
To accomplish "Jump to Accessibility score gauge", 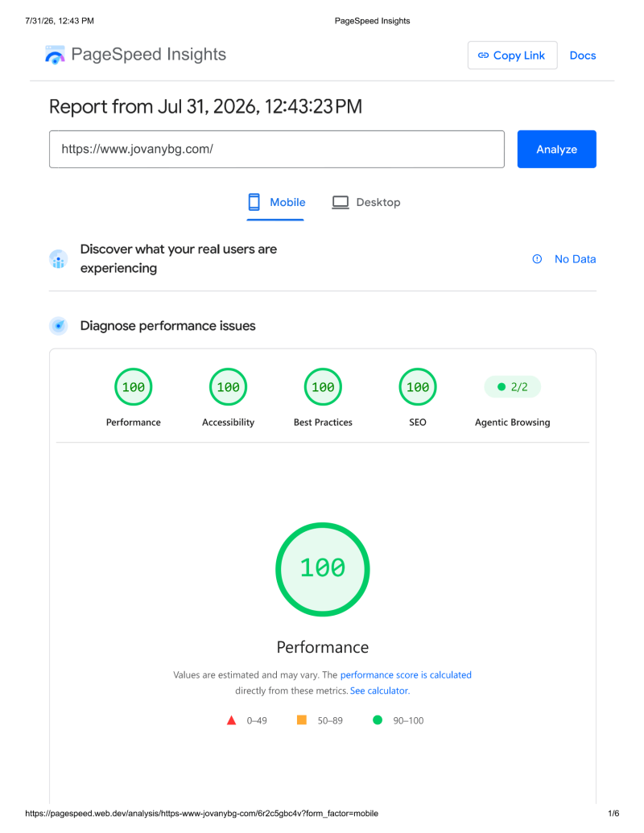I will tap(228, 387).
